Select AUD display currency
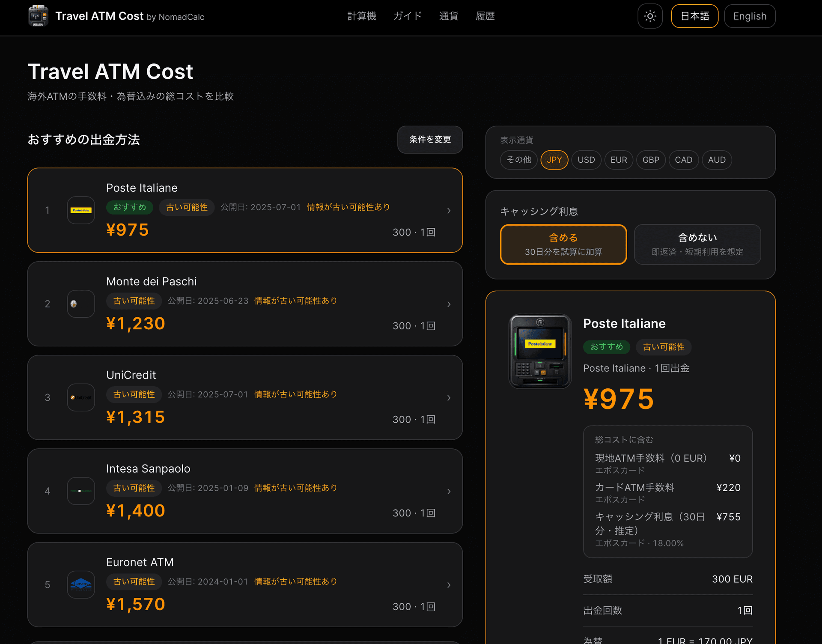822x644 pixels. click(717, 160)
